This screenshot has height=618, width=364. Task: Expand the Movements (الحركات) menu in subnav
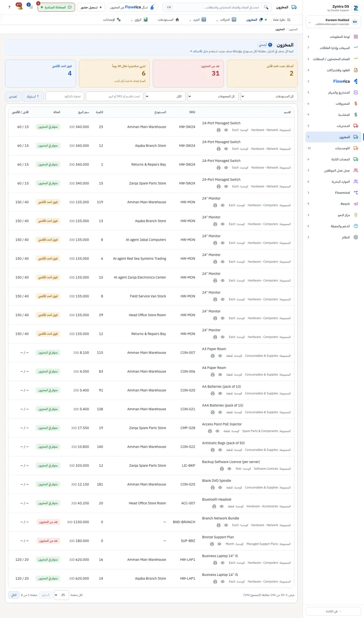pyautogui.click(x=226, y=20)
